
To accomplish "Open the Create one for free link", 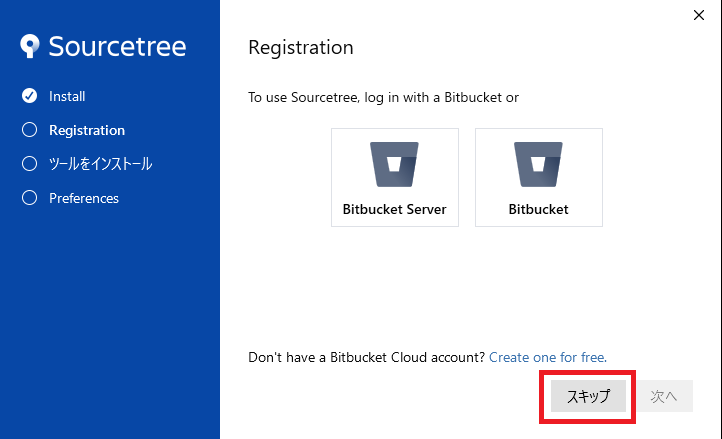I will (x=548, y=357).
